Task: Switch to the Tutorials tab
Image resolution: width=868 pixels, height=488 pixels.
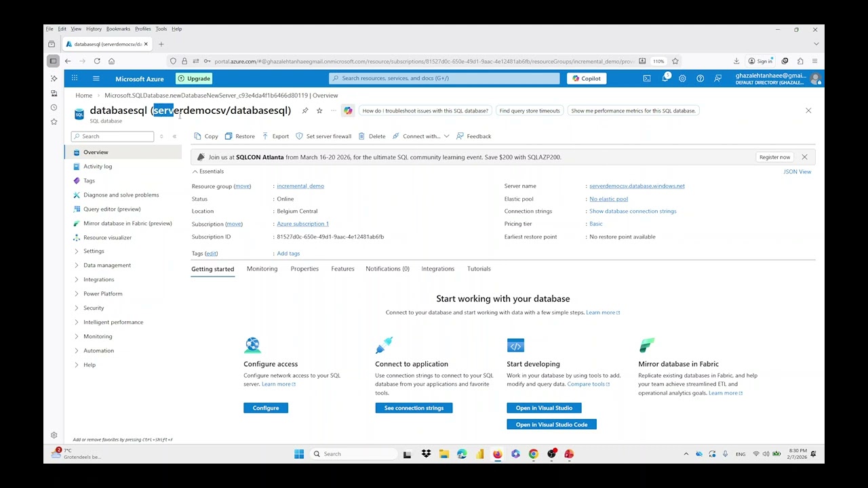Action: point(479,269)
